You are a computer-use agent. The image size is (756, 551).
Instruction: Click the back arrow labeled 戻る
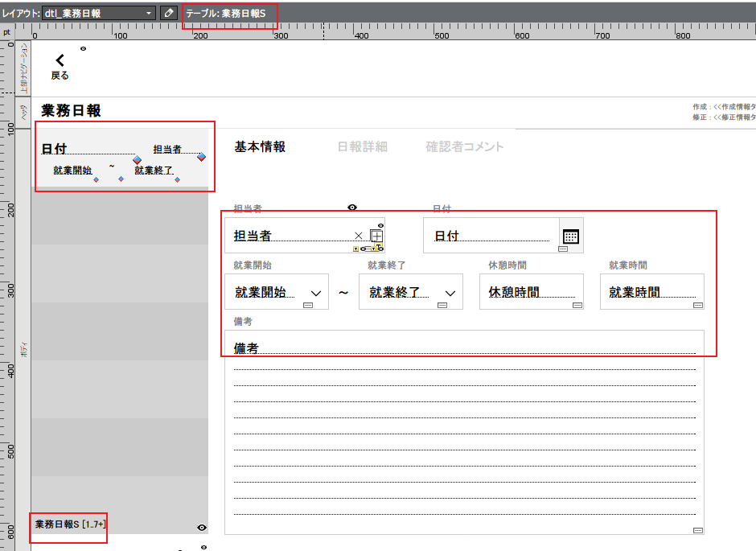(x=60, y=66)
